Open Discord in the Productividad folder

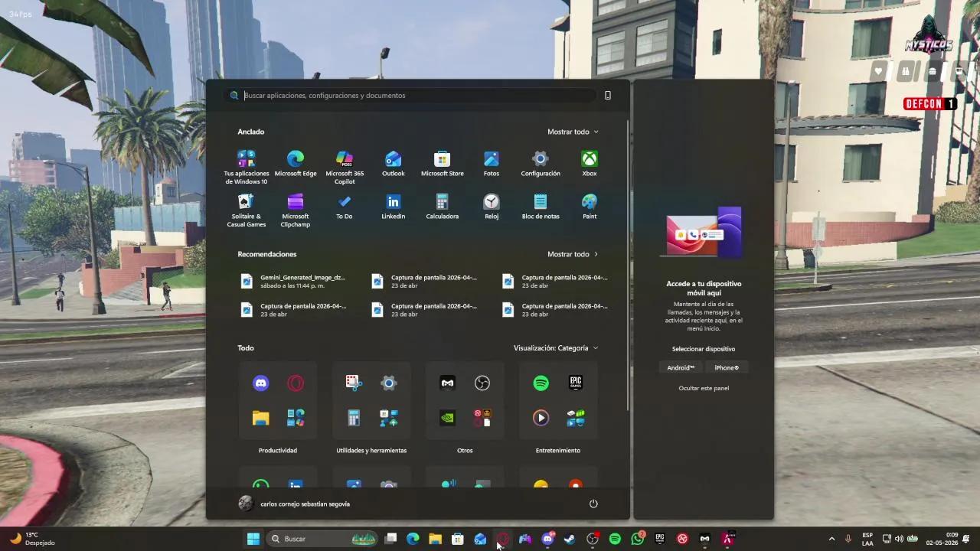click(x=261, y=383)
